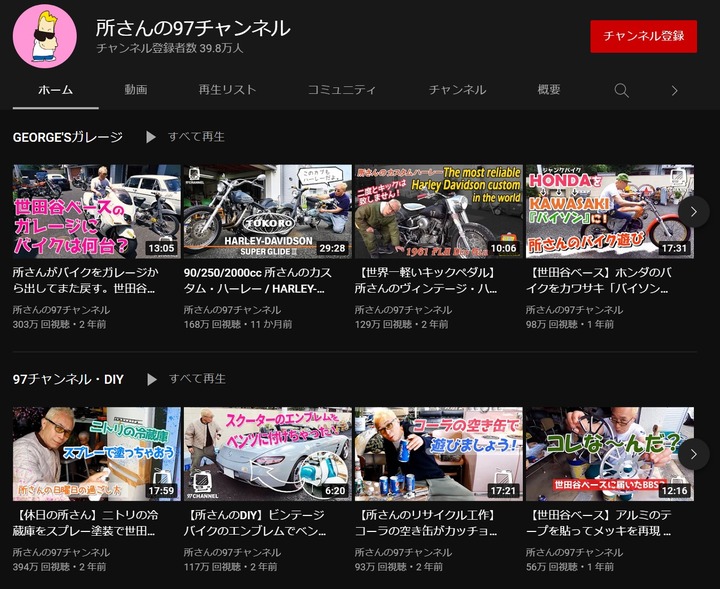Open ニトリの冷蔵庫 thumbnail 17:59
Image resolution: width=720 pixels, height=589 pixels.
coord(97,454)
